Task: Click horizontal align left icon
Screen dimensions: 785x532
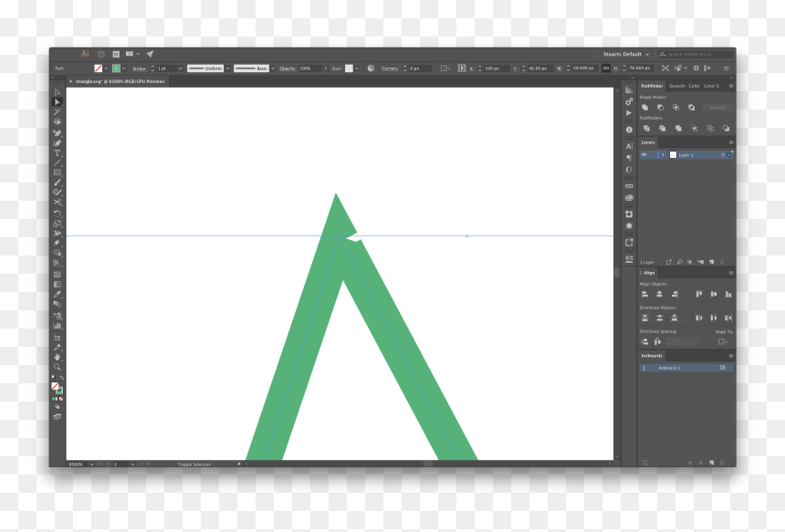Action: (x=644, y=294)
